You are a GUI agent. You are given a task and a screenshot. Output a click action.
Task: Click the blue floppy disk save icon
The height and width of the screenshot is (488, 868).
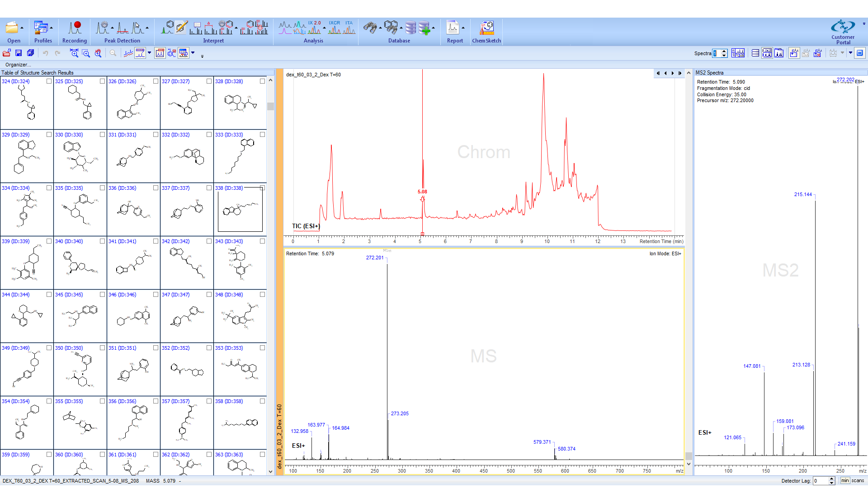pos(19,53)
